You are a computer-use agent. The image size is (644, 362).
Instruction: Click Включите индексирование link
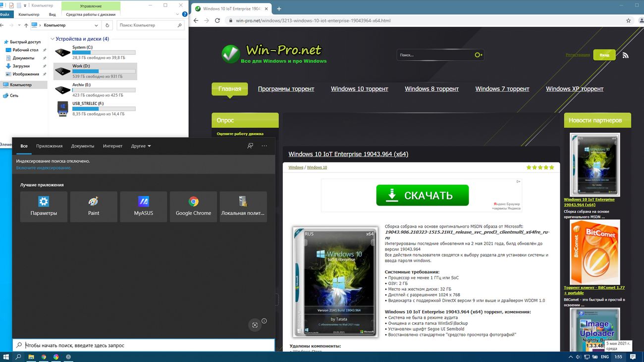tap(44, 168)
